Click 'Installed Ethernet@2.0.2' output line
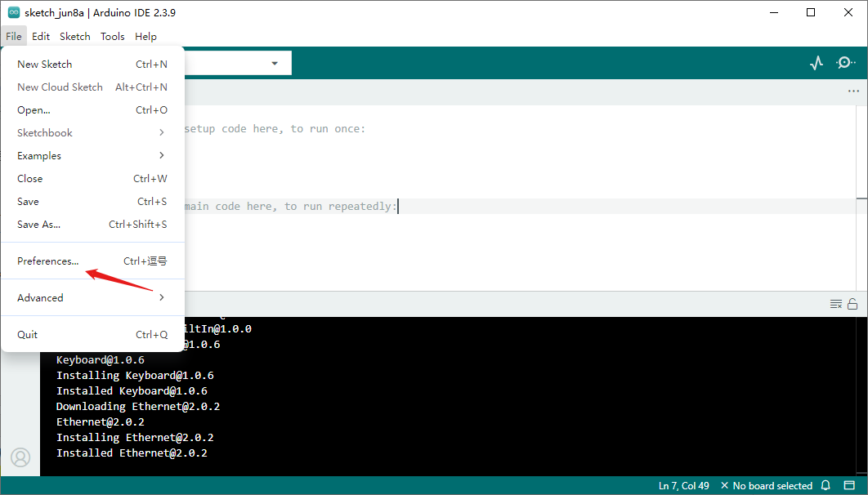Screen dimensions: 868x495 [x=132, y=453]
